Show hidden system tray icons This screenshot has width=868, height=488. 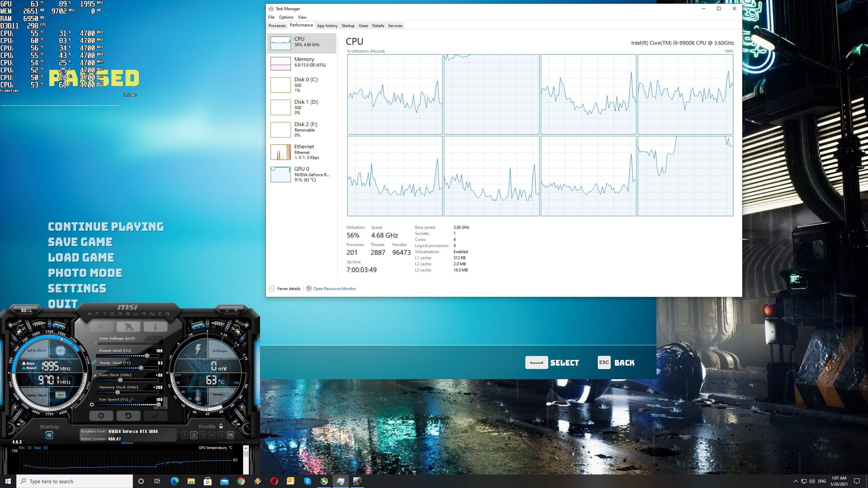pyautogui.click(x=795, y=481)
